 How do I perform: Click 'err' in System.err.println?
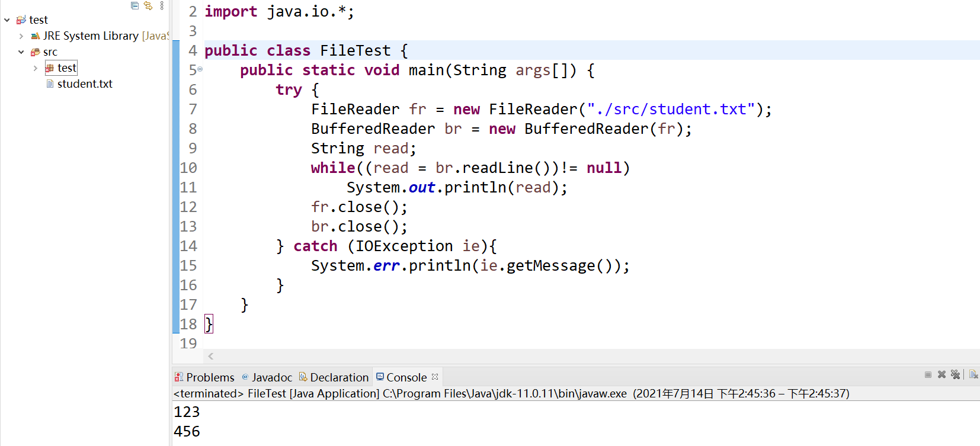click(386, 265)
